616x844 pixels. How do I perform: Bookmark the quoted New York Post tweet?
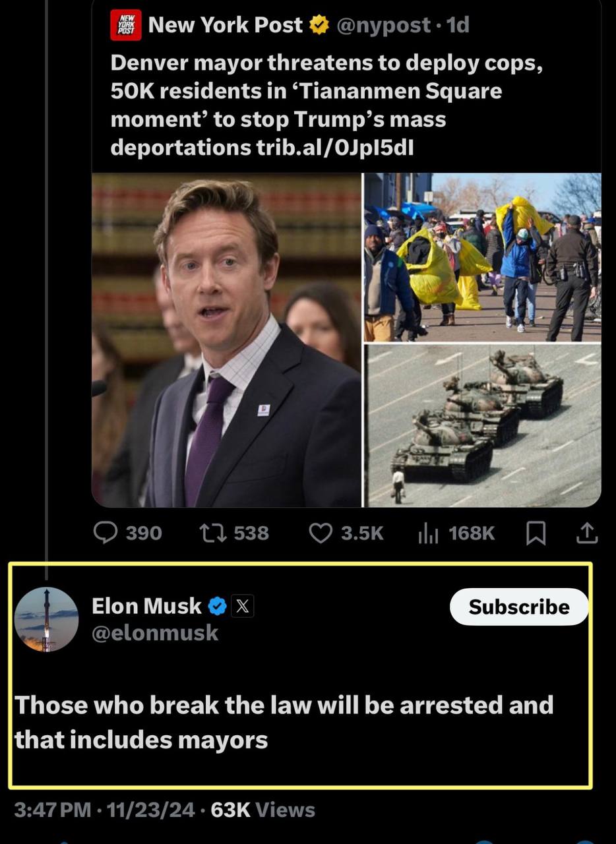pos(536,533)
